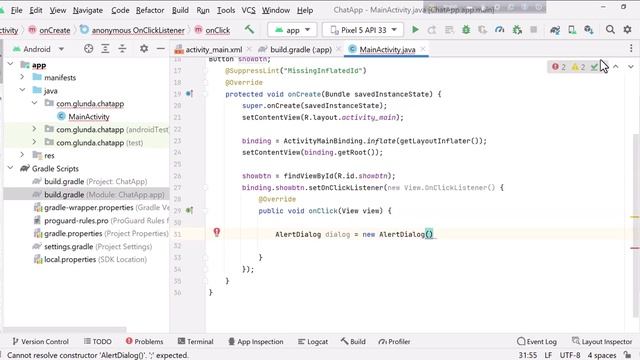Collapse the Gradle Scripts node
This screenshot has width=640, height=360.
[11, 168]
